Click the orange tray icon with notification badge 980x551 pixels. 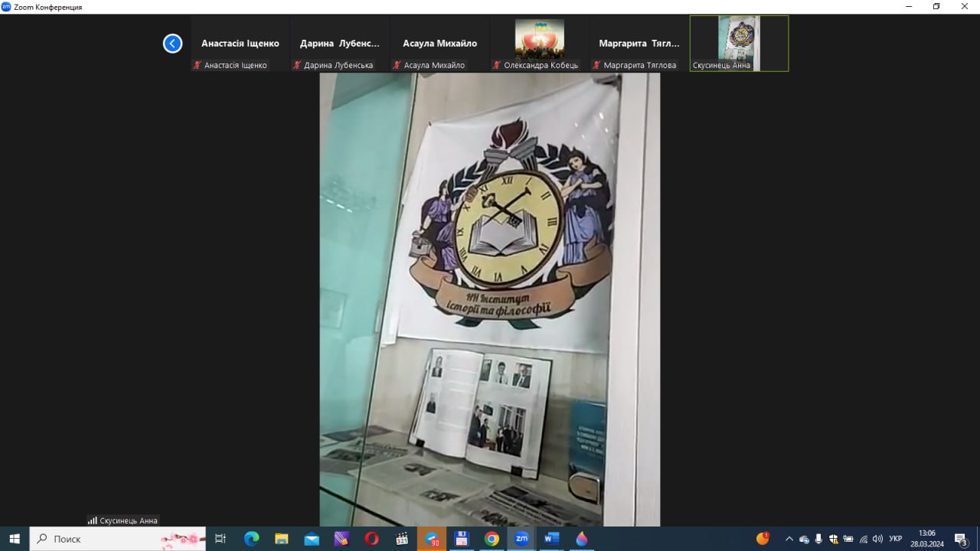(763, 538)
